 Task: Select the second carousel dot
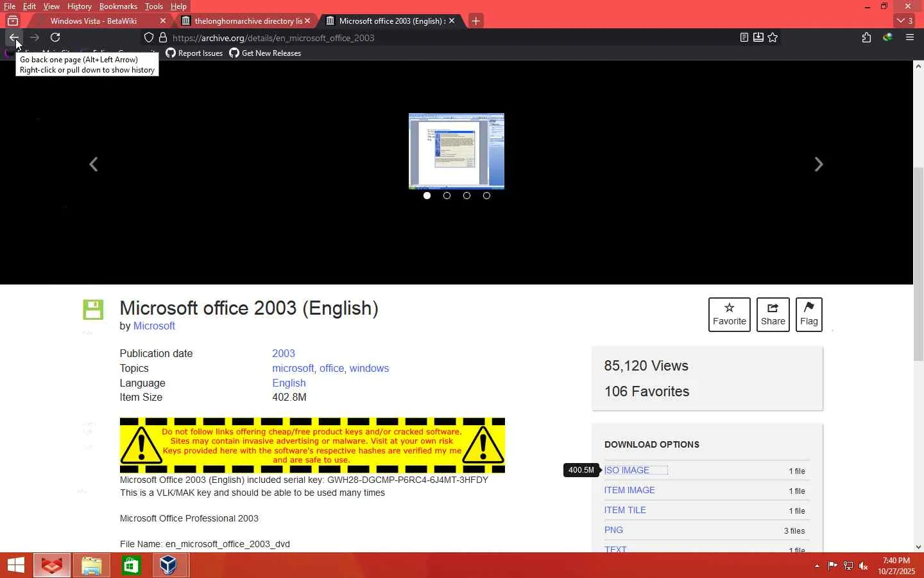(447, 195)
